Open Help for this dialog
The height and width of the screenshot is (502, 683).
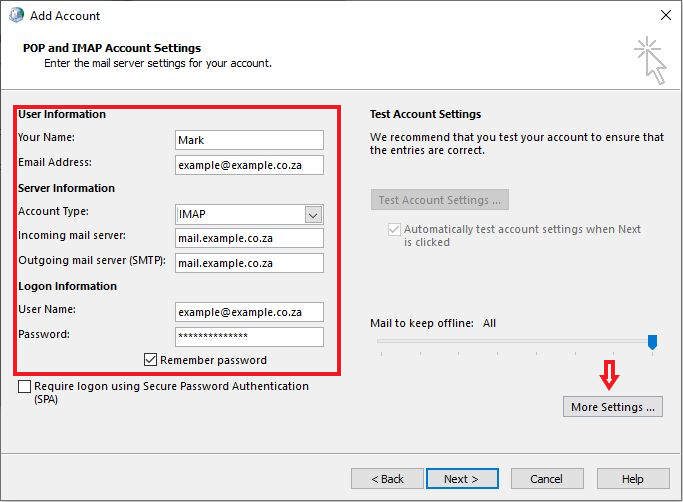tap(632, 479)
